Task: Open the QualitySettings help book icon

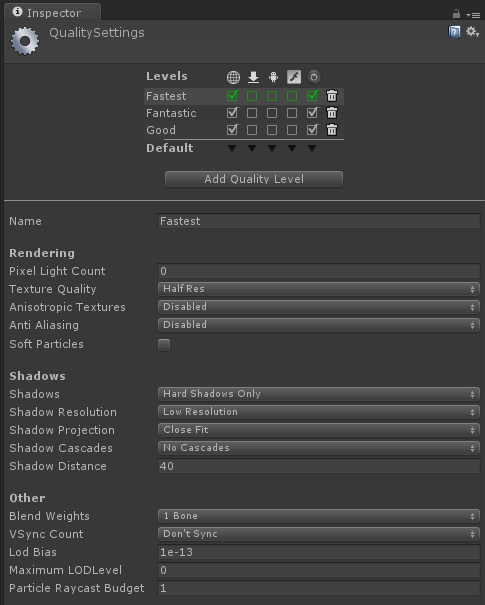Action: coord(454,32)
